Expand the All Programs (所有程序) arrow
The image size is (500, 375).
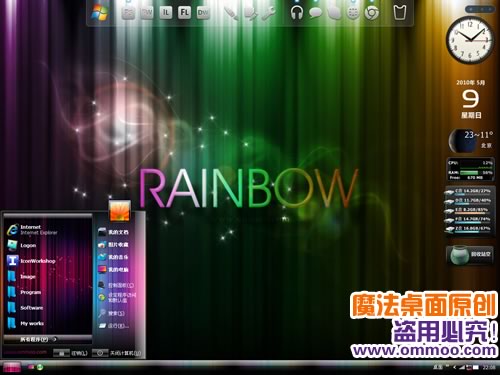click(x=38, y=339)
